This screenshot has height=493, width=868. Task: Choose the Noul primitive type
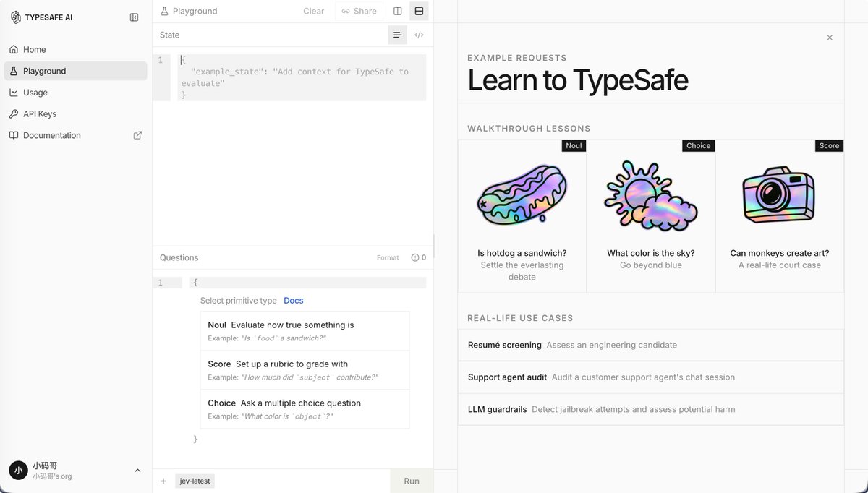(x=305, y=331)
